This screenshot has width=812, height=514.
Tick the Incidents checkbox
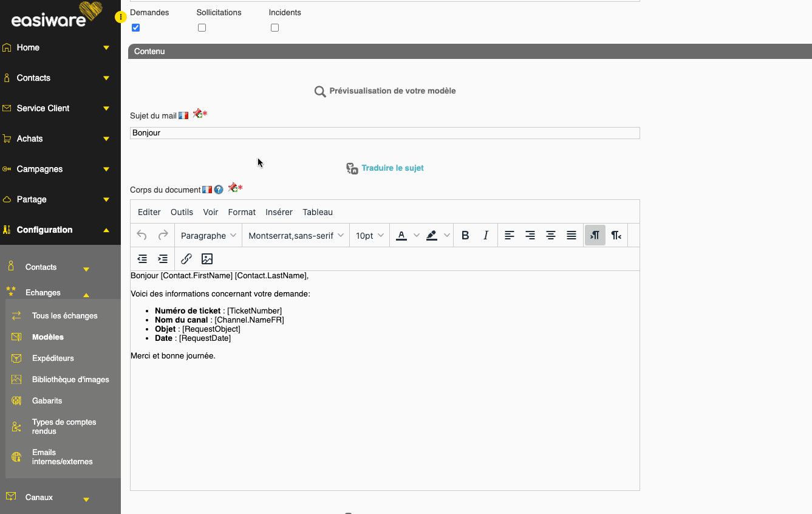click(275, 28)
